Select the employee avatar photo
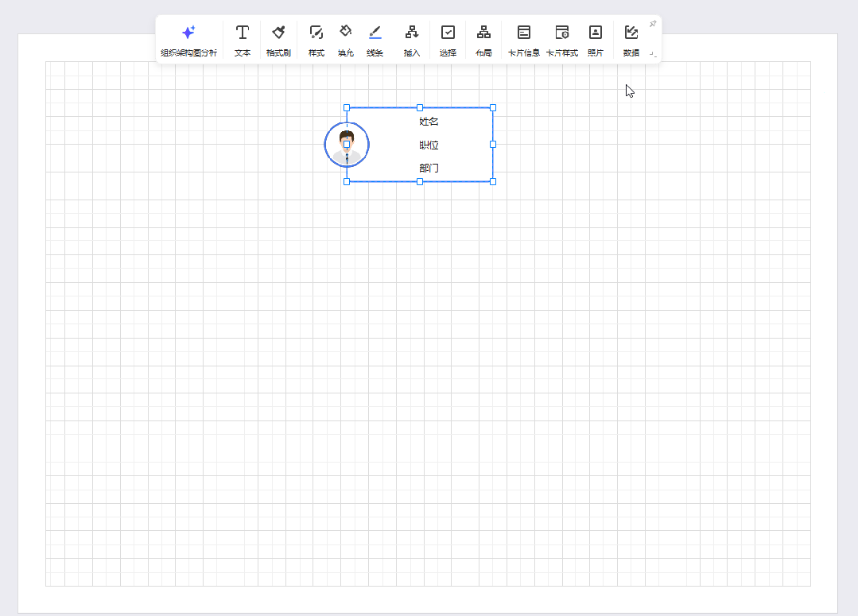The height and width of the screenshot is (616, 858). [347, 145]
